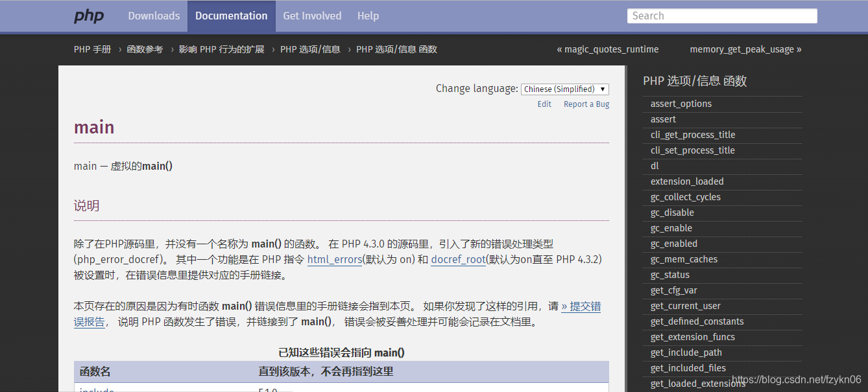Click the php logo
868x392 pixels.
(89, 16)
